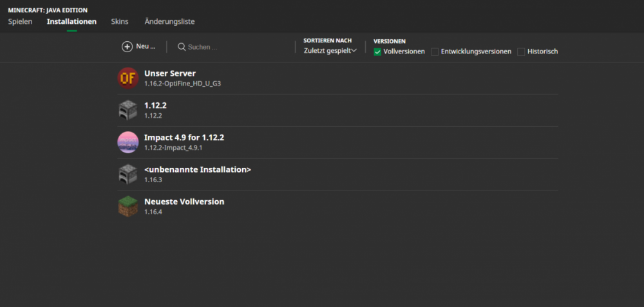Select the Impact 4.9 for 1.12.2 entry
This screenshot has width=644, height=307.
[x=184, y=138]
